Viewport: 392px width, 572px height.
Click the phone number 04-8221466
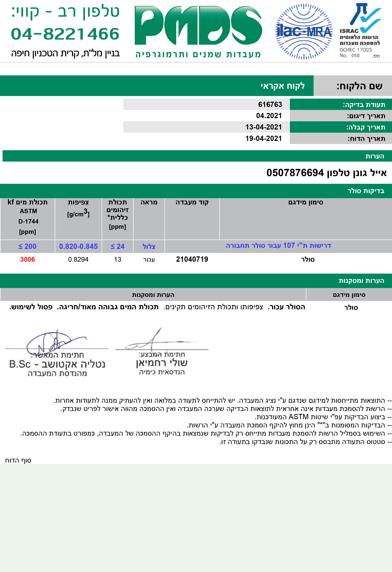click(65, 34)
